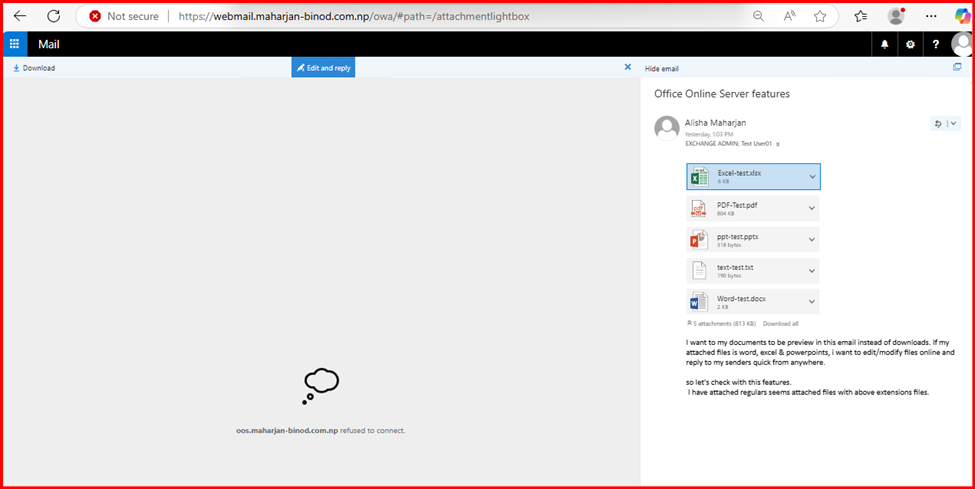The width and height of the screenshot is (975, 489).
Task: Click Hide email to collapse message pane
Action: point(662,69)
